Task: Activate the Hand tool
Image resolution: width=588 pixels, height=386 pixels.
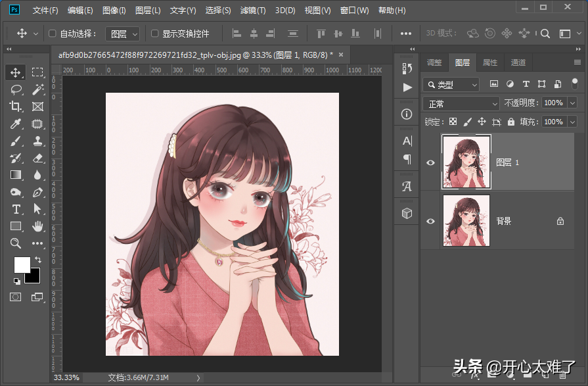Action: tap(37, 226)
